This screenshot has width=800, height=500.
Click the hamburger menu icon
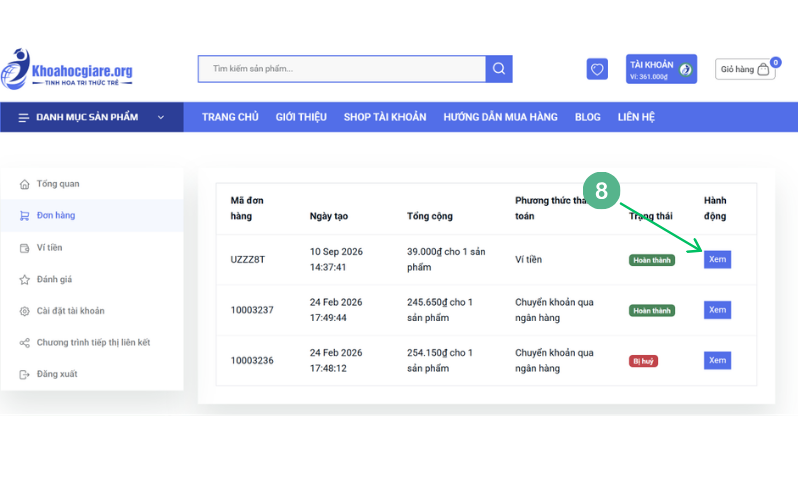[23, 117]
